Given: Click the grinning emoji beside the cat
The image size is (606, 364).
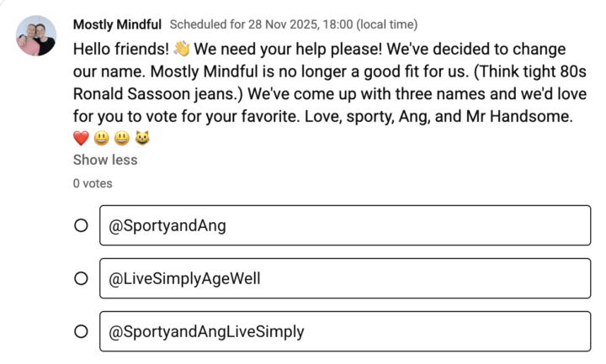Looking at the screenshot, I should [122, 139].
